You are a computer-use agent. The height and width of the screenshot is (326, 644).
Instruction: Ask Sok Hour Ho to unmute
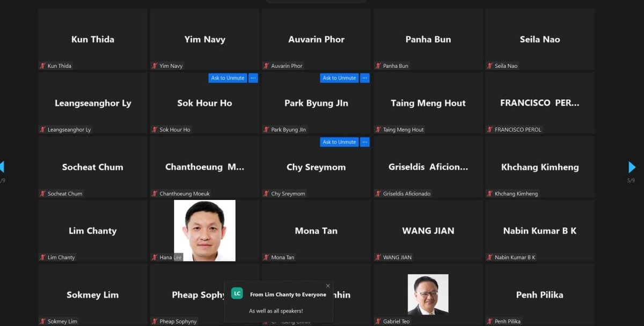[228, 78]
